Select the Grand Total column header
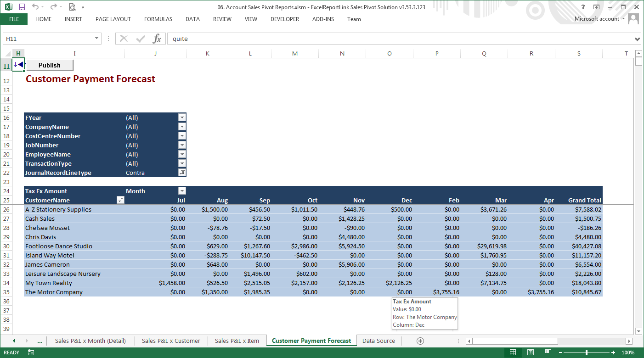 tap(579, 200)
